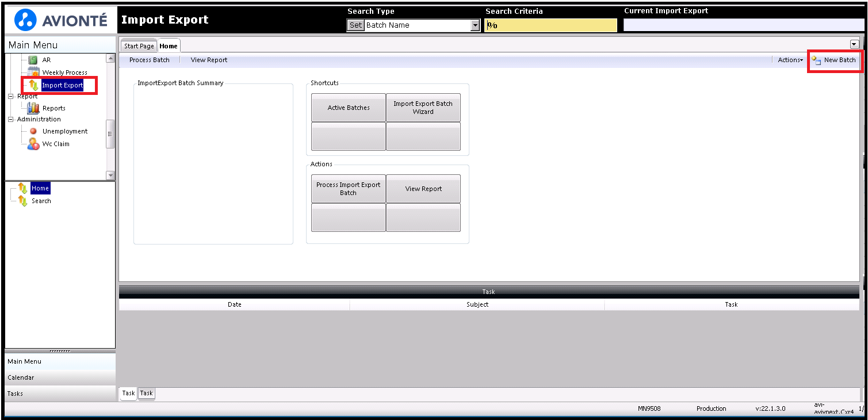
Task: Select the second Task bottom tab
Action: (147, 393)
